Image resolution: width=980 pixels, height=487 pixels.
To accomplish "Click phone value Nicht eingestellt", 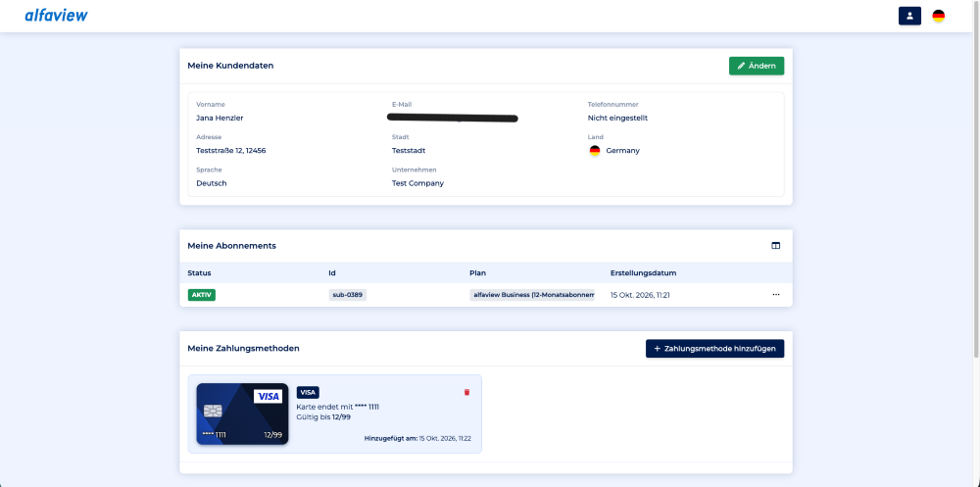I will coord(617,118).
